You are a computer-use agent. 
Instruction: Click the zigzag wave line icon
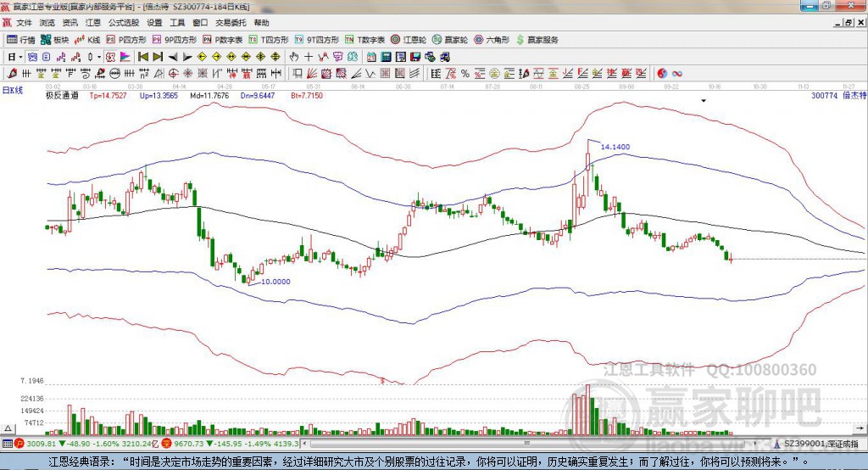tap(370, 73)
